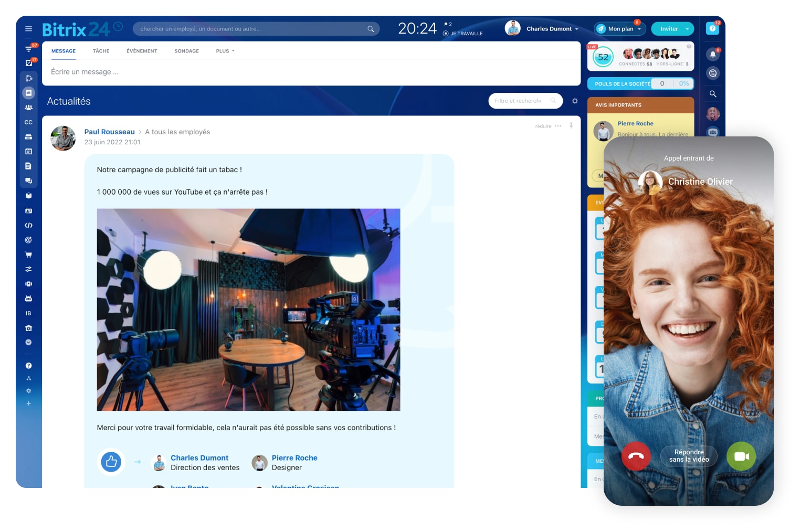
Task: Click the Inviter button
Action: point(672,29)
